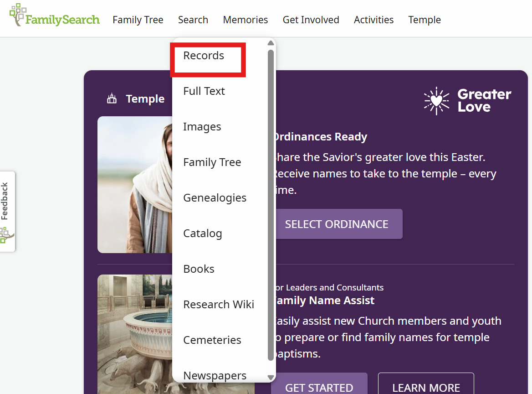532x394 pixels.
Task: Click the Temple card heading text
Action: click(x=145, y=99)
